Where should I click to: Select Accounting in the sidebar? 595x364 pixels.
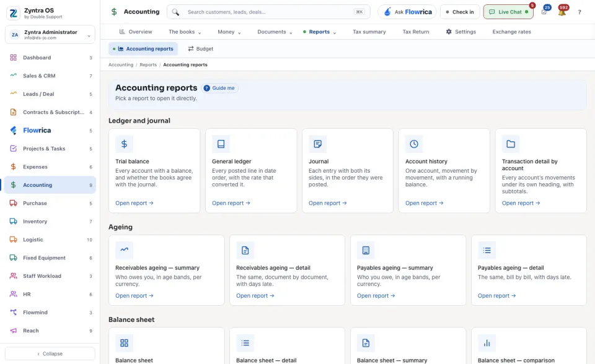[x=50, y=185]
